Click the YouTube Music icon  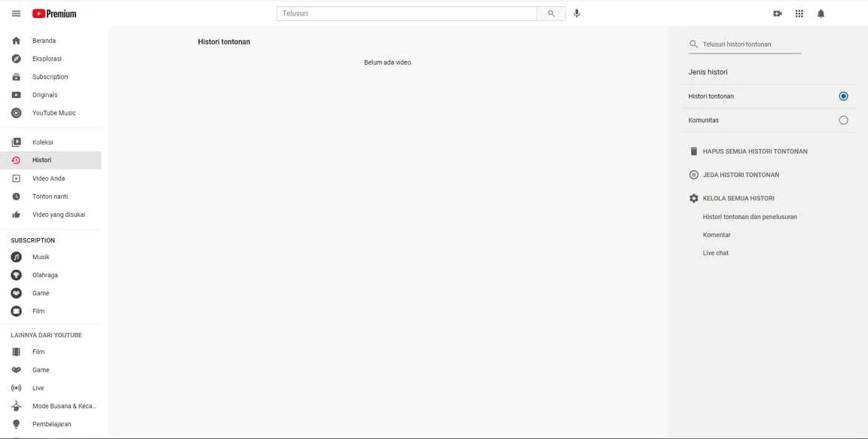(x=16, y=113)
